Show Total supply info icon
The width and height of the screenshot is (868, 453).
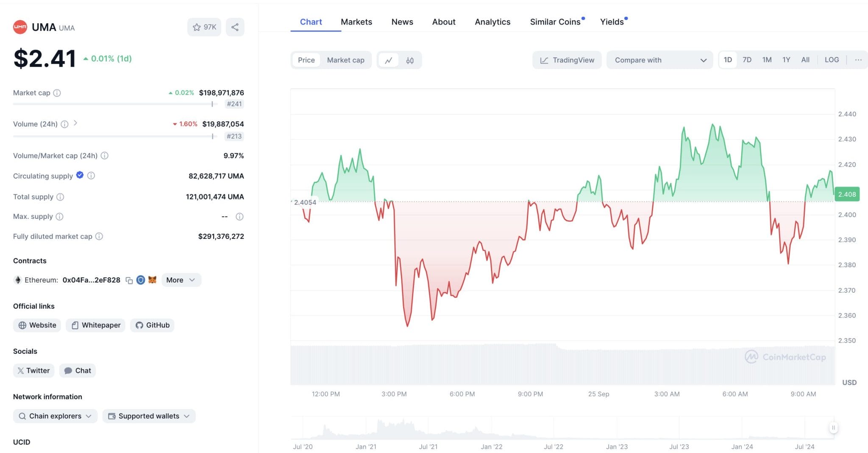pos(60,197)
